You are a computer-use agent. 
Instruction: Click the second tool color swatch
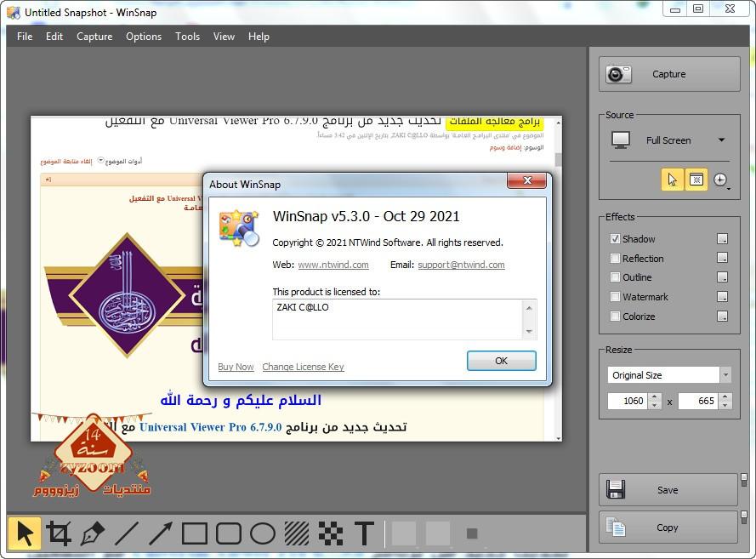(438, 533)
